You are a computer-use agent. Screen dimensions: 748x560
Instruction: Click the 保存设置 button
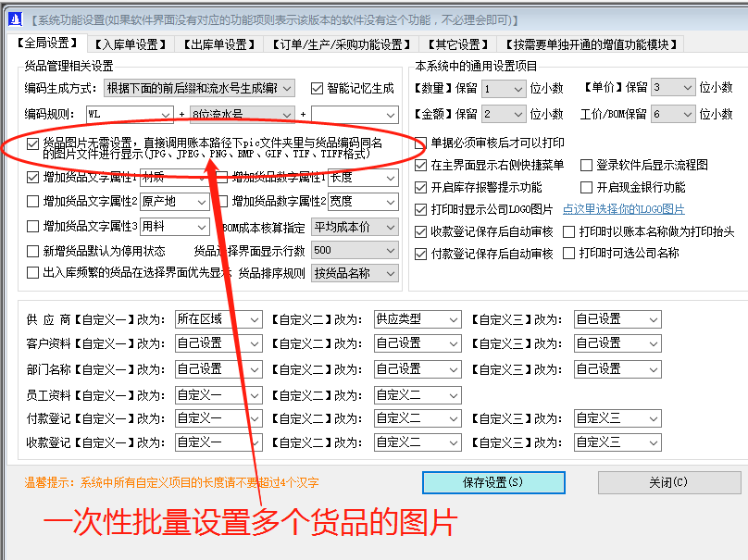pyautogui.click(x=493, y=483)
